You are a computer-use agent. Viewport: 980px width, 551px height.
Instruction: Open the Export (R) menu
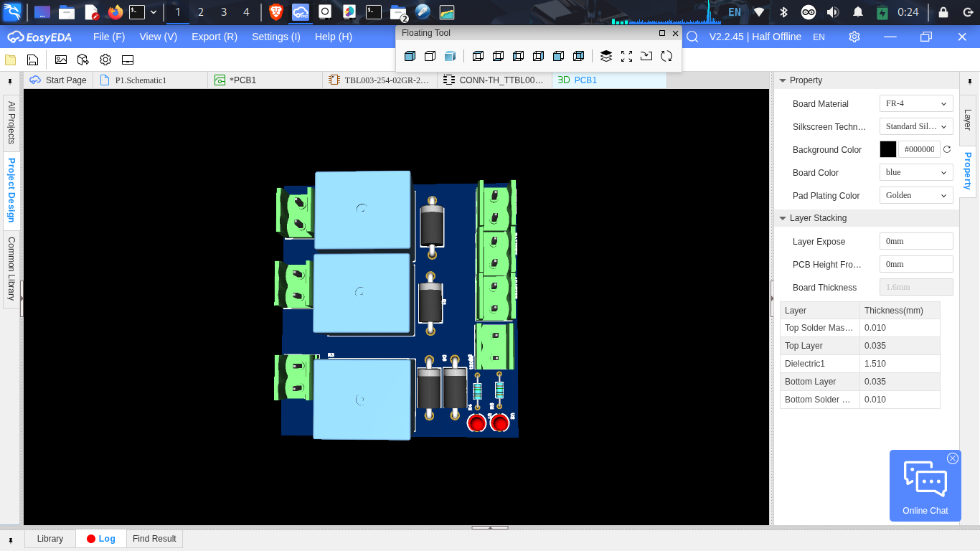pos(215,37)
